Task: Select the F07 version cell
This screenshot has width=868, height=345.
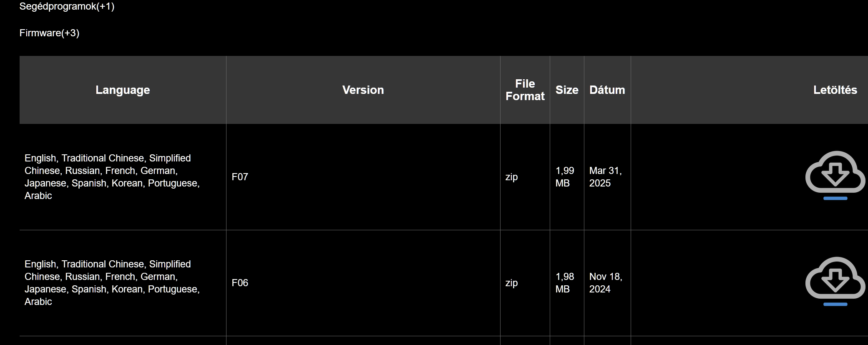Action: (x=240, y=177)
